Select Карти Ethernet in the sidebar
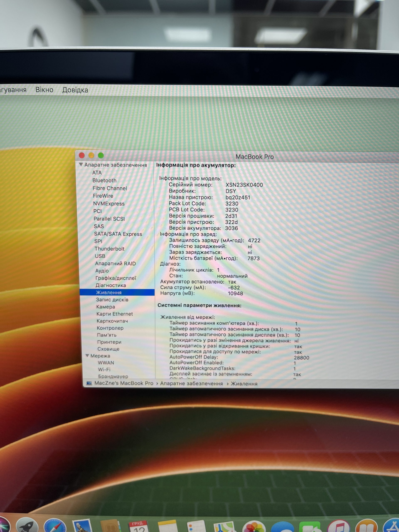The width and height of the screenshot is (399, 532). click(x=115, y=314)
